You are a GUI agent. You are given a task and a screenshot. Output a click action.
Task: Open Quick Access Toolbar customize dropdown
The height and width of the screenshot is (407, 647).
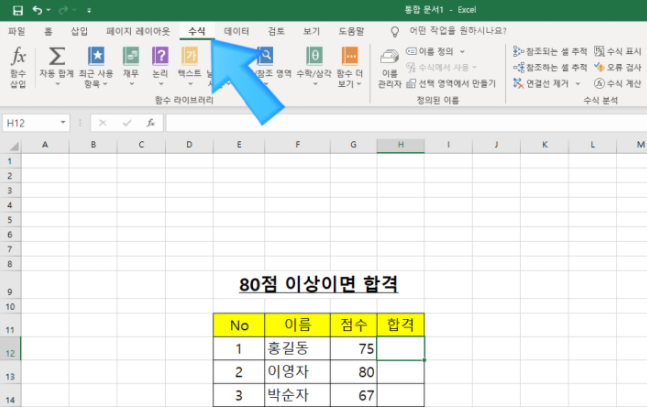(x=89, y=10)
